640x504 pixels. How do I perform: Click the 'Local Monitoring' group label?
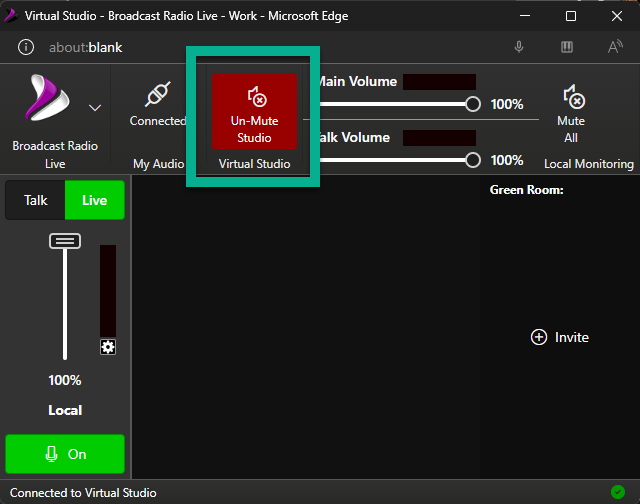589,164
